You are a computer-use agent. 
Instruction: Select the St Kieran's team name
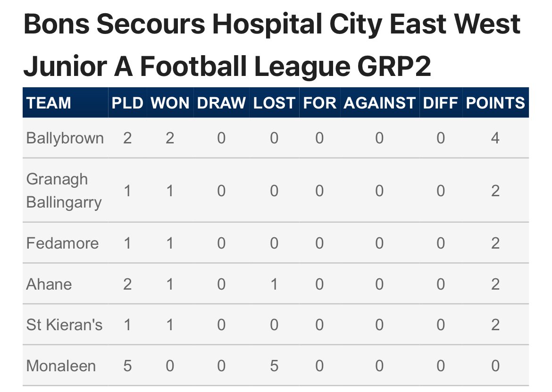click(65, 325)
